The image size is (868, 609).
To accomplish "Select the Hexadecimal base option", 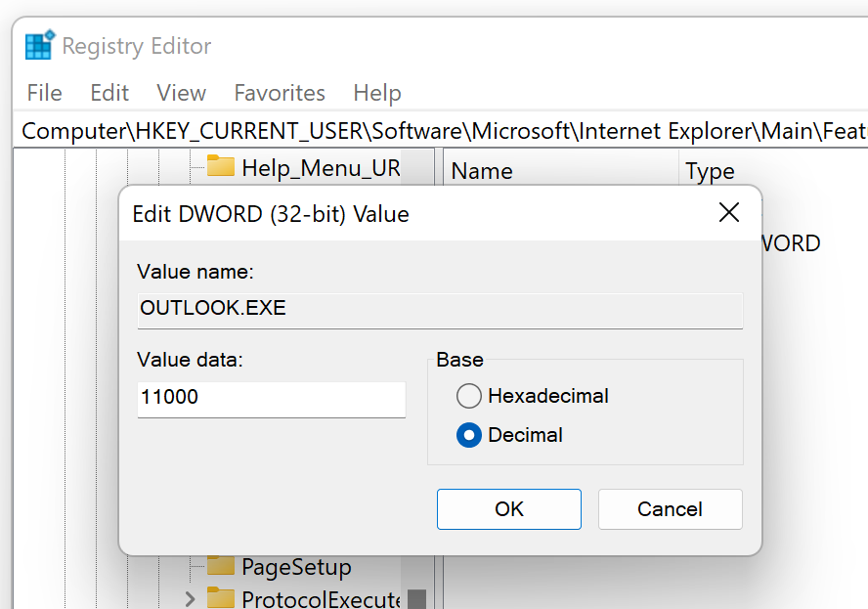I will (x=533, y=396).
